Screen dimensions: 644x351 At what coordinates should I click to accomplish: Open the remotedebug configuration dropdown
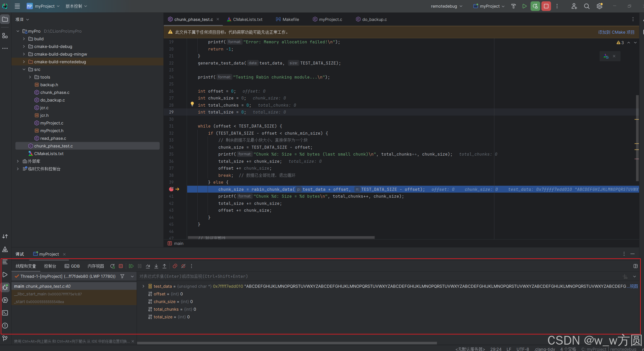tap(447, 6)
